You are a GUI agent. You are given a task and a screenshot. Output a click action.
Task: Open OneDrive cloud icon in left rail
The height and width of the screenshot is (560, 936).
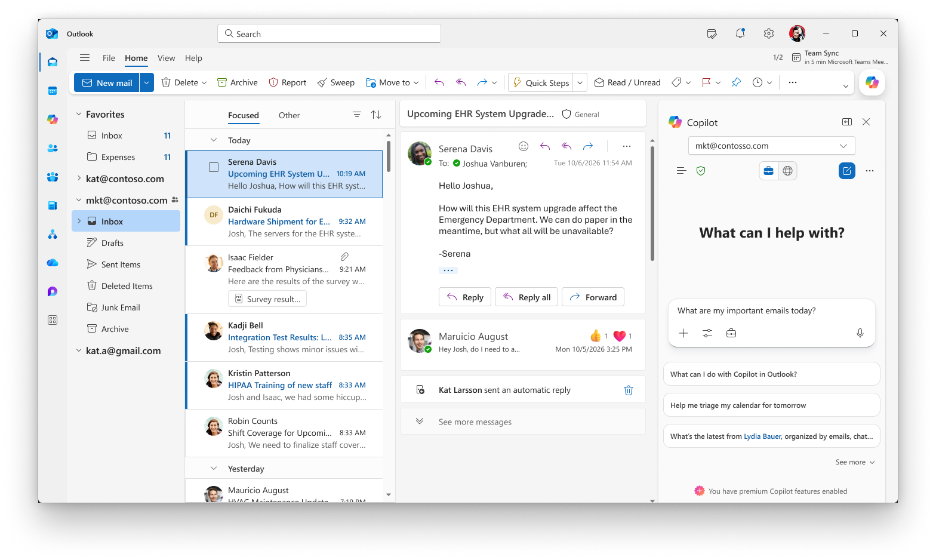click(53, 263)
